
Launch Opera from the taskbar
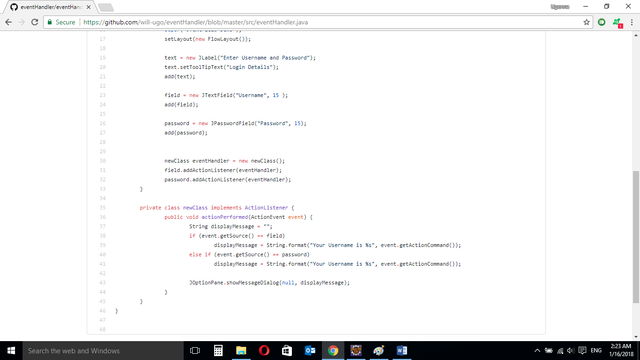(x=264, y=351)
